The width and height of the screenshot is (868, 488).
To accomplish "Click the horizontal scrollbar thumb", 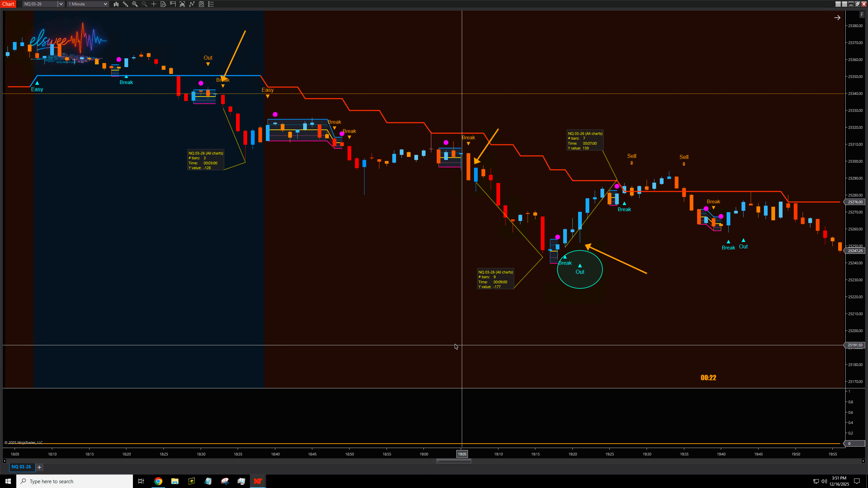I will coord(453,461).
